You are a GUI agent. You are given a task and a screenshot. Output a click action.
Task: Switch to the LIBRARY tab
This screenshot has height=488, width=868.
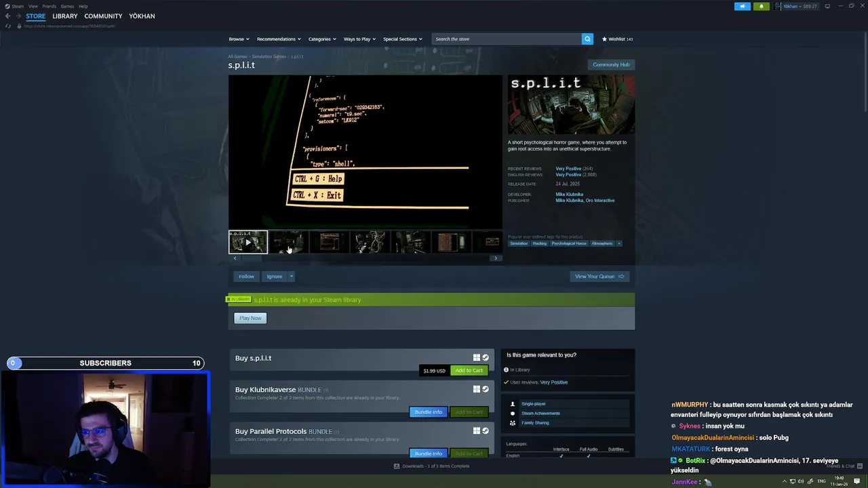[65, 16]
